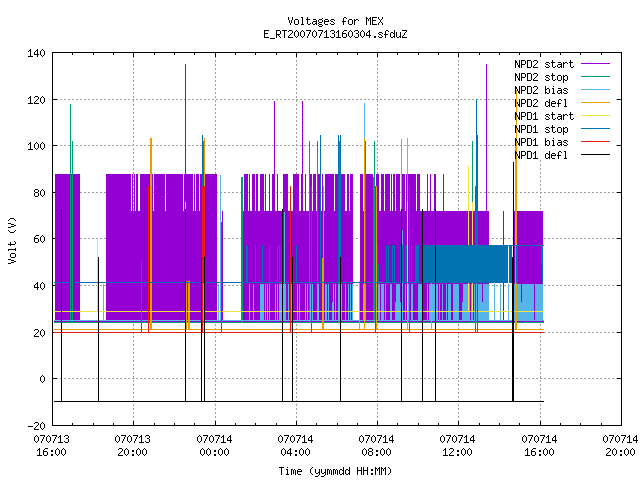Select the file name E_RT20070713160304.sfduZ
The width and height of the screenshot is (640, 480).
coord(335,34)
